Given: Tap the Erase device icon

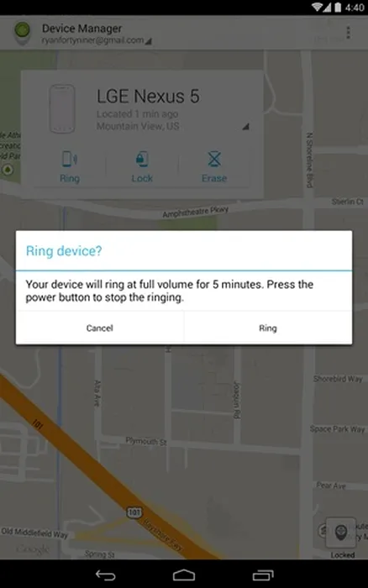Looking at the screenshot, I should [214, 159].
